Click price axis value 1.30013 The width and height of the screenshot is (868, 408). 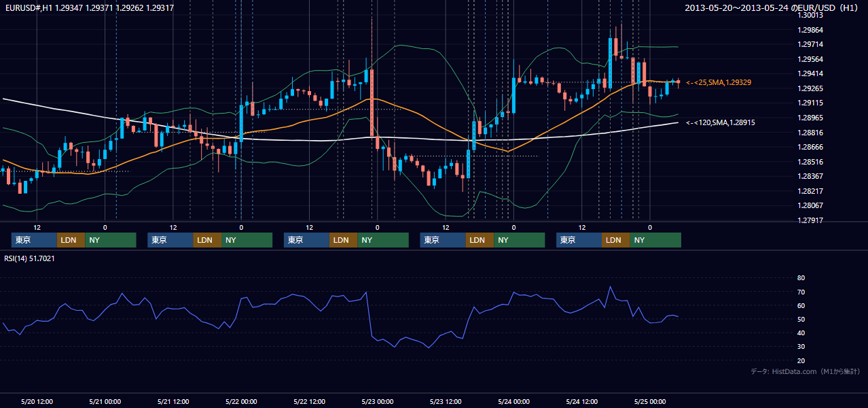tap(810, 15)
